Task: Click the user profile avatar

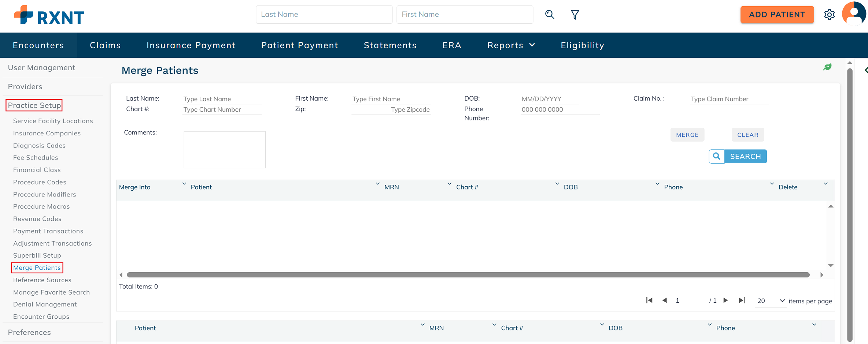Action: click(854, 14)
